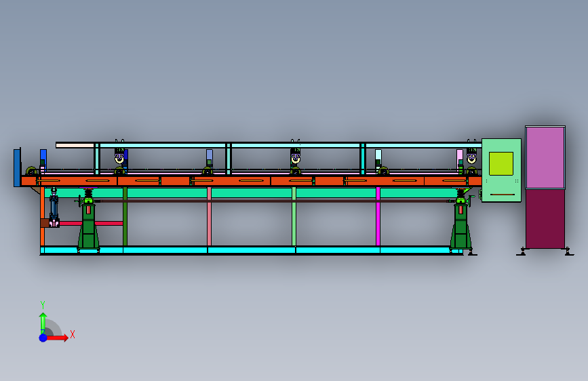Select the brown shaft connecting the two pedestals
Screen dimensions: 588x381
pos(275,201)
